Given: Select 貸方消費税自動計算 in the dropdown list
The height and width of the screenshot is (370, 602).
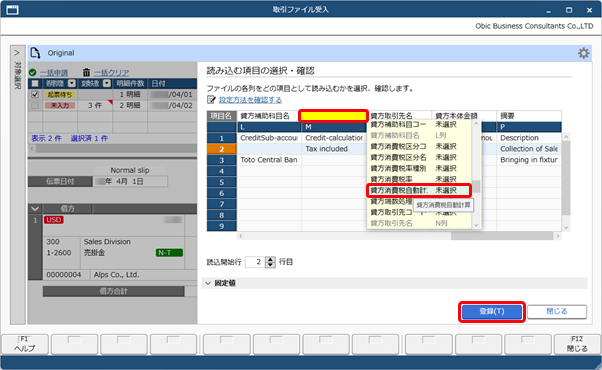Looking at the screenshot, I should (419, 190).
